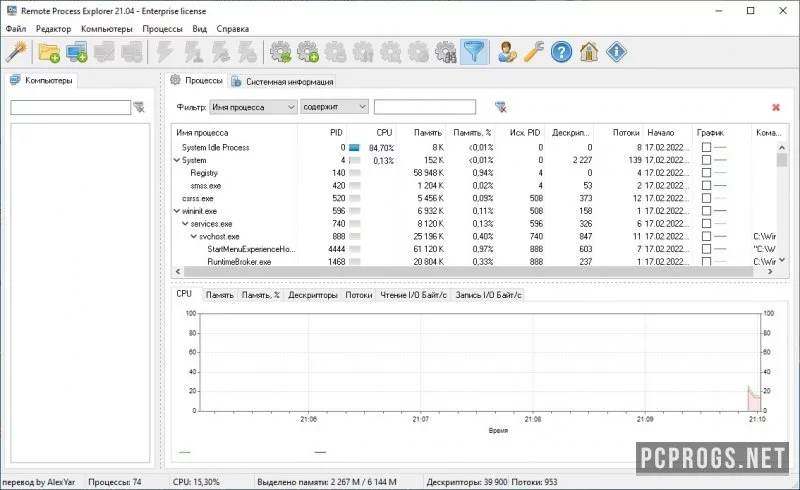
Task: Collapse the services.exe tree node
Action: 185,224
